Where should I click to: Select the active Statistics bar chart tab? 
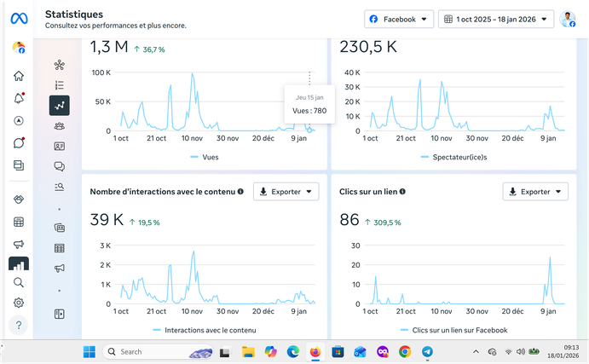point(19,264)
